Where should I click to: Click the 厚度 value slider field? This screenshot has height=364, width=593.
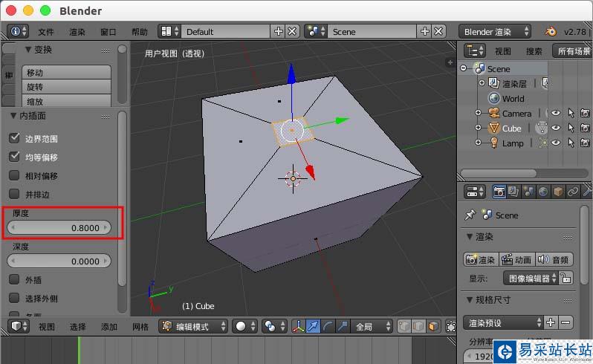tap(59, 228)
